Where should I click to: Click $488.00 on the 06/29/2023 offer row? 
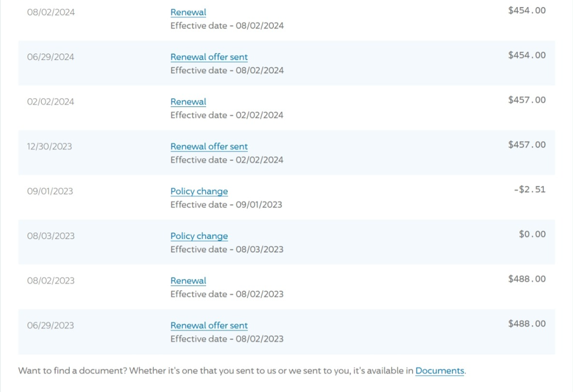tap(527, 323)
